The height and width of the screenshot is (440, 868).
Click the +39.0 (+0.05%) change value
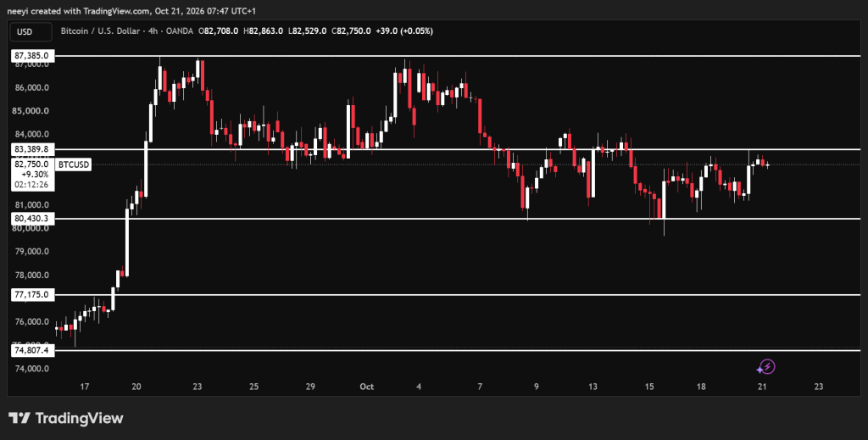pos(404,31)
